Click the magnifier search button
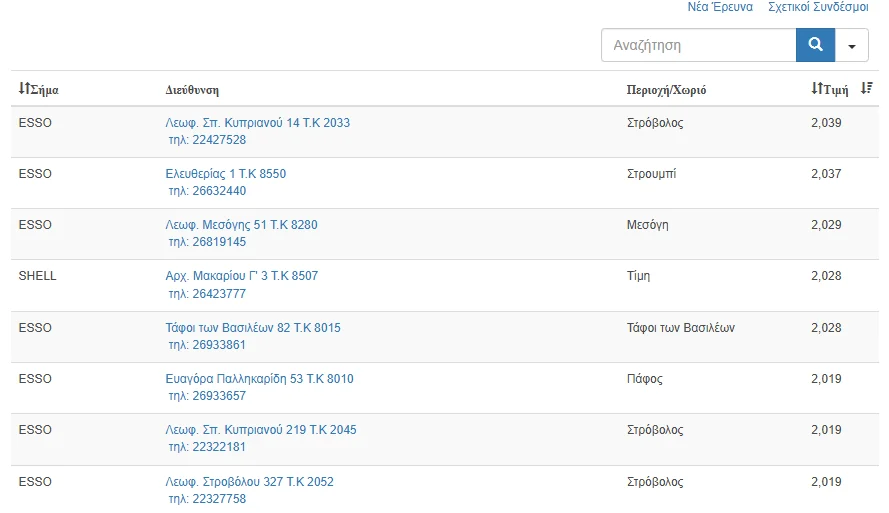 point(815,45)
